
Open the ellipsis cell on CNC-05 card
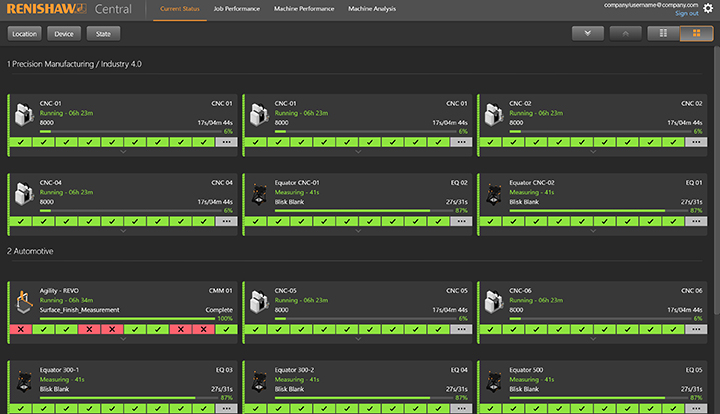(461, 330)
